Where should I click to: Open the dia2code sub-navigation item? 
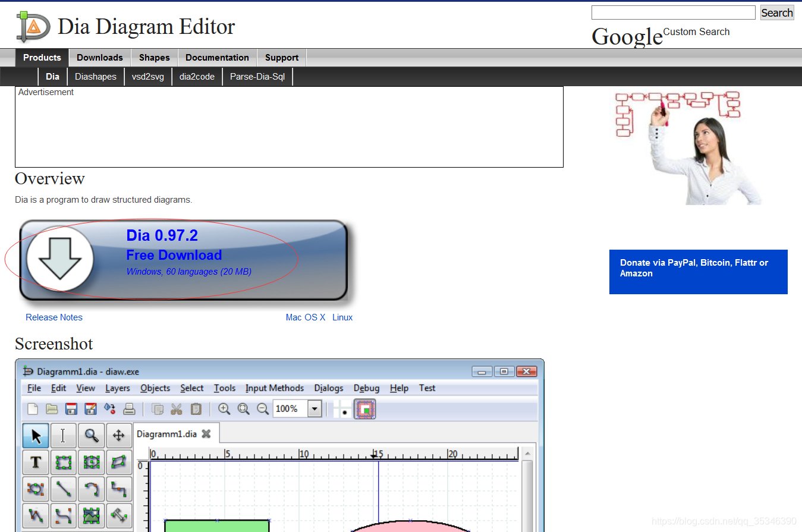tap(197, 77)
